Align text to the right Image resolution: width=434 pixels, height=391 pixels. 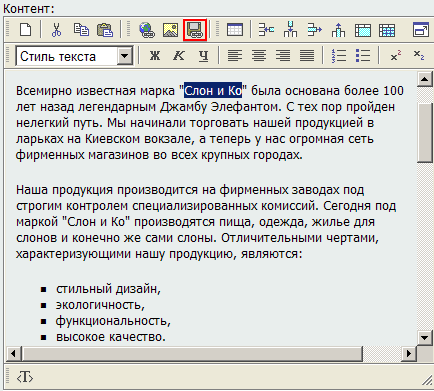(x=283, y=56)
